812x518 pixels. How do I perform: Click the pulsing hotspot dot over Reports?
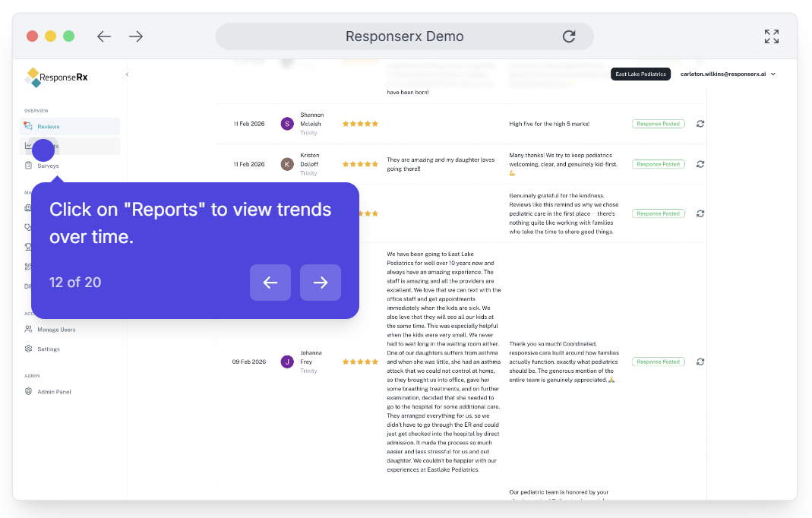click(43, 150)
